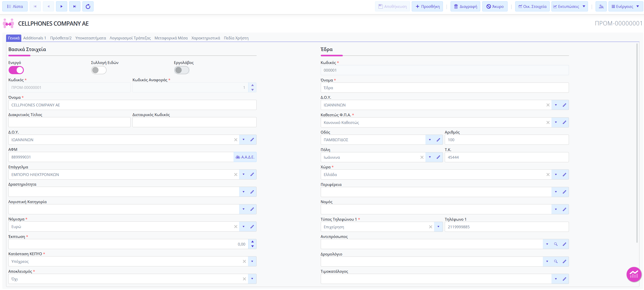Expand the Αποκλεισμός dropdown
Screen dimensions: 644x290
[x=252, y=279]
